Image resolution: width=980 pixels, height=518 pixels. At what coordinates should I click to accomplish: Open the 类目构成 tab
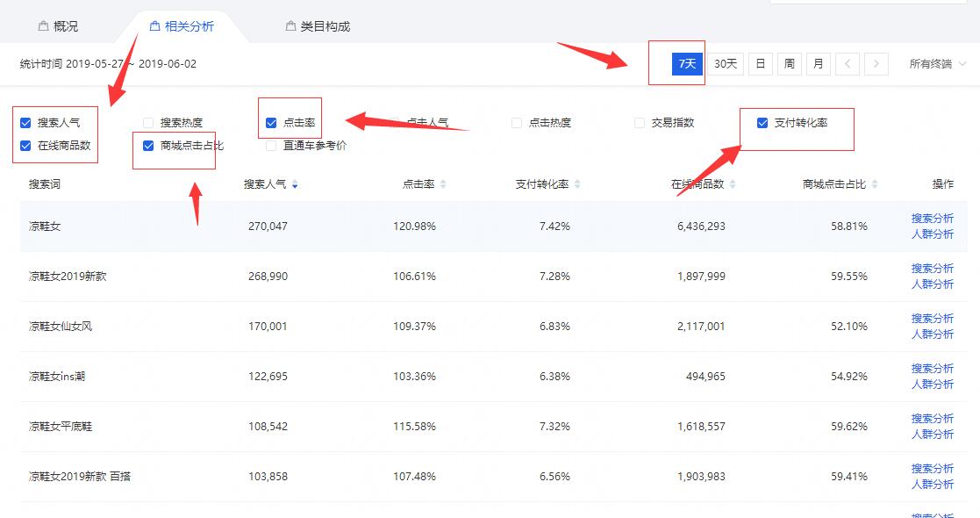coord(318,26)
